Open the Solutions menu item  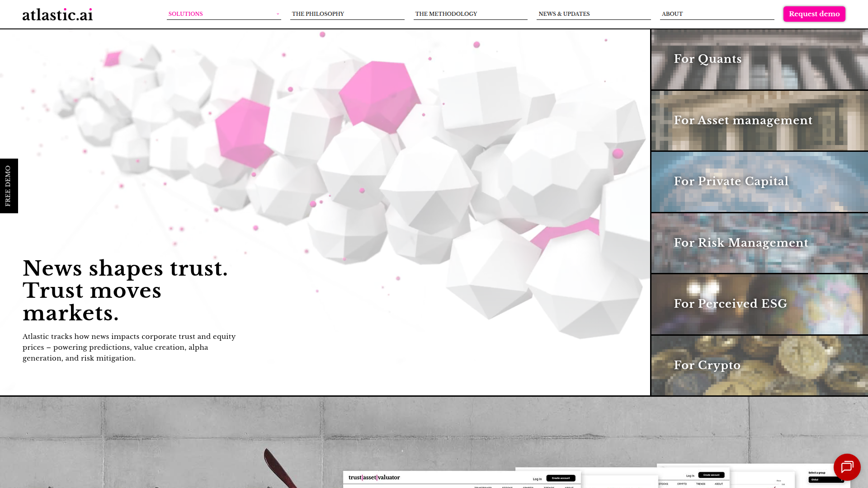coord(224,14)
